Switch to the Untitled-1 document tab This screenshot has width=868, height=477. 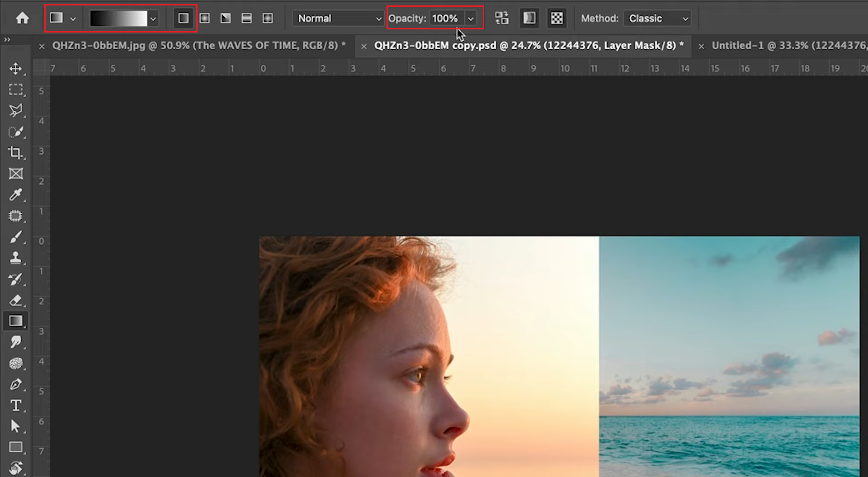(782, 45)
